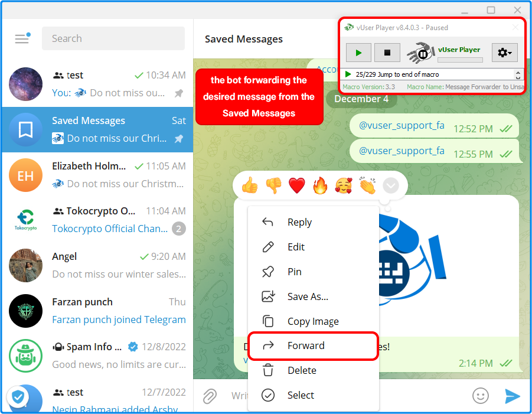Choose Forward in context menu
This screenshot has height=414, width=532.
[314, 346]
